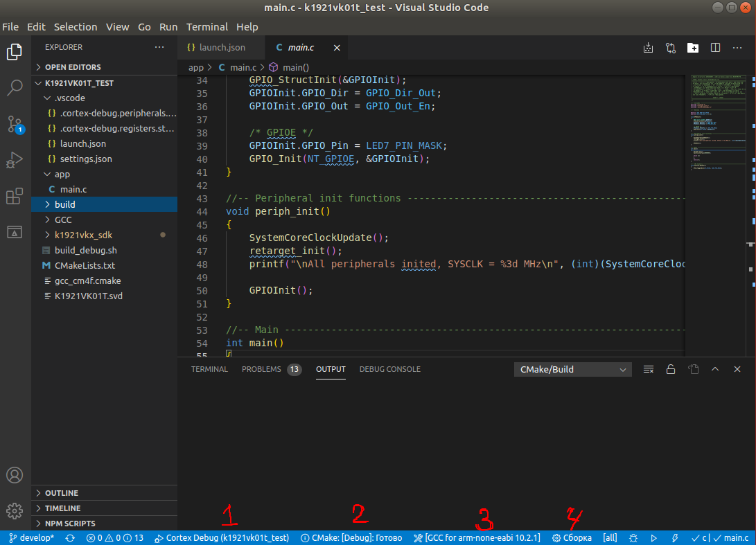
Task: Close the main.c editor tab
Action: tap(337, 48)
